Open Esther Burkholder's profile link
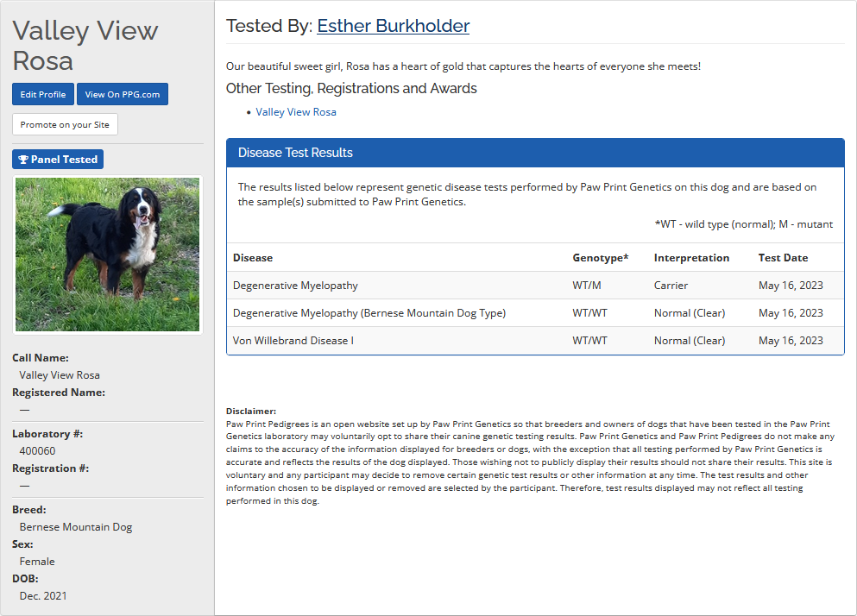The image size is (857, 616). [393, 26]
